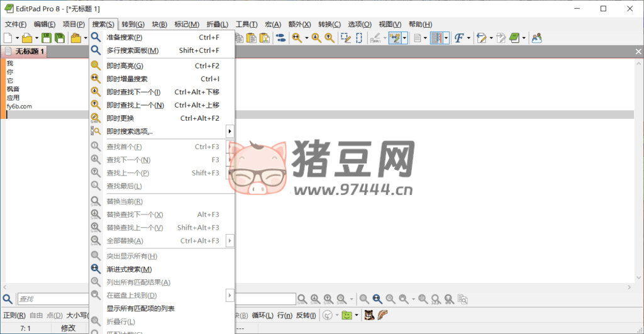This screenshot has width=644, height=334.
Task: Open dropdown arrow next to open folder icon
Action: click(x=36, y=38)
